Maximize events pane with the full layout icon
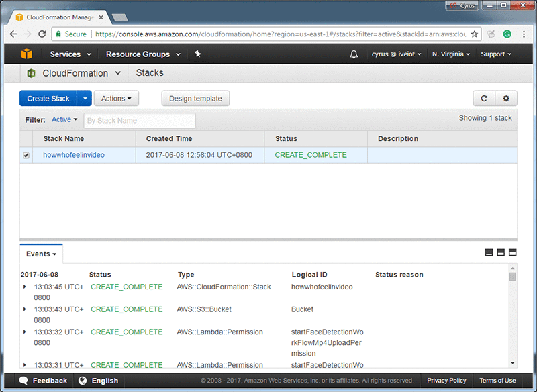 coord(512,252)
